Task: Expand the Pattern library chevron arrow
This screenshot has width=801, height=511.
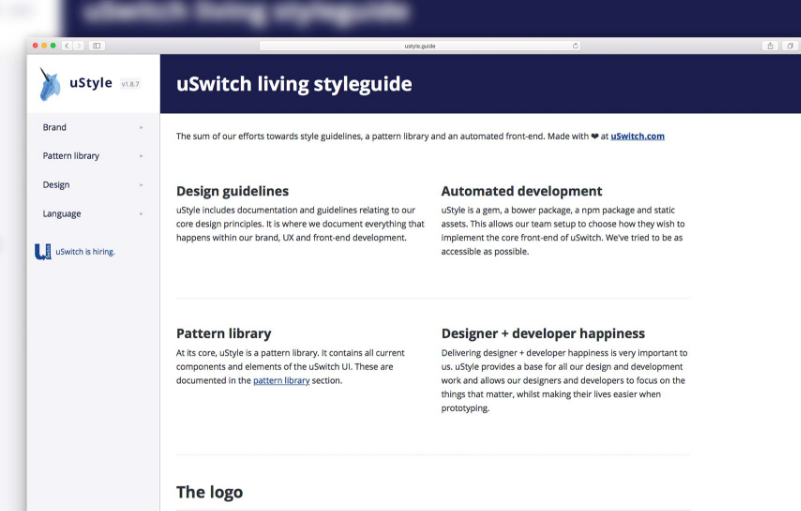Action: pos(141,156)
